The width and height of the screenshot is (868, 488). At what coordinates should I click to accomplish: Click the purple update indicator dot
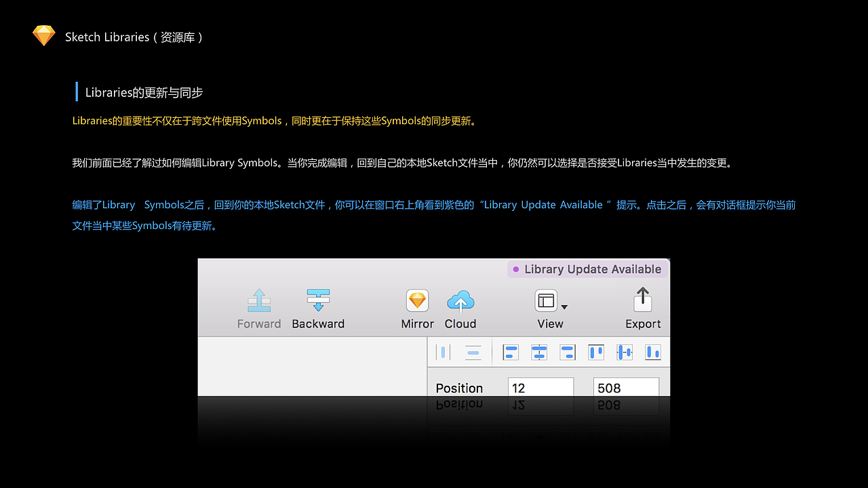point(516,269)
